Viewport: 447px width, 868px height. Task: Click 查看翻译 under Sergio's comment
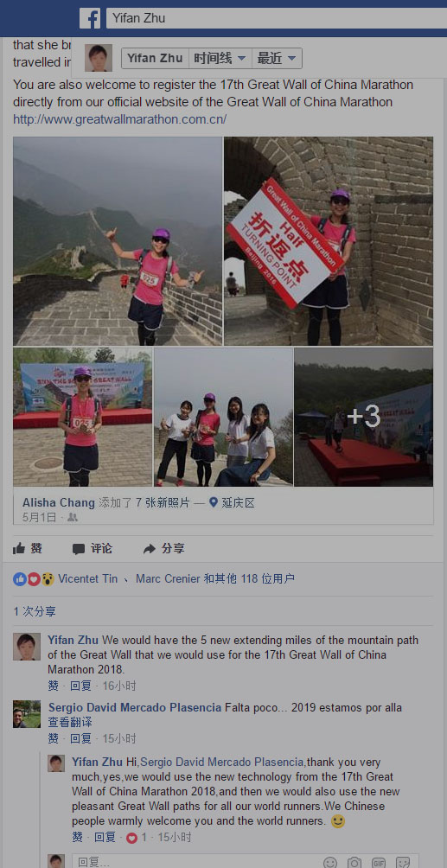tap(70, 723)
